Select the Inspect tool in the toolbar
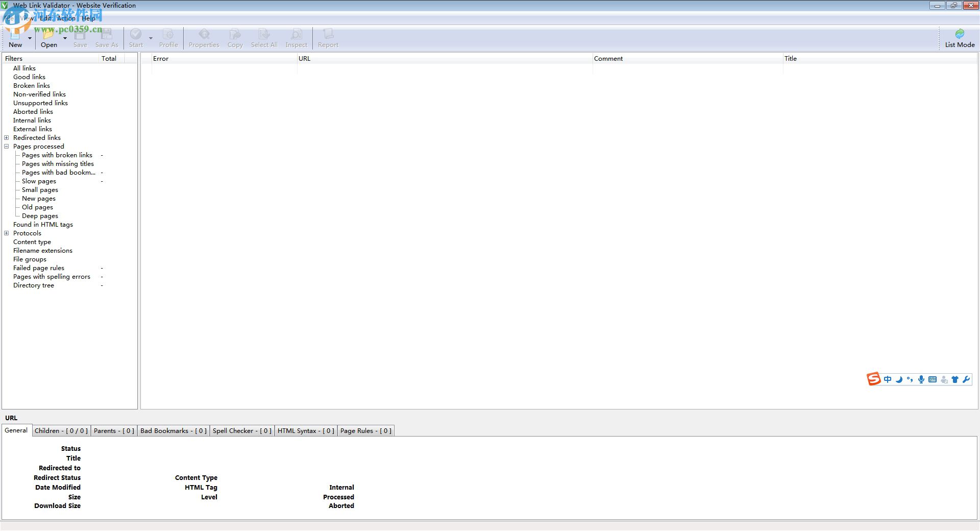This screenshot has height=531, width=980. (296, 38)
